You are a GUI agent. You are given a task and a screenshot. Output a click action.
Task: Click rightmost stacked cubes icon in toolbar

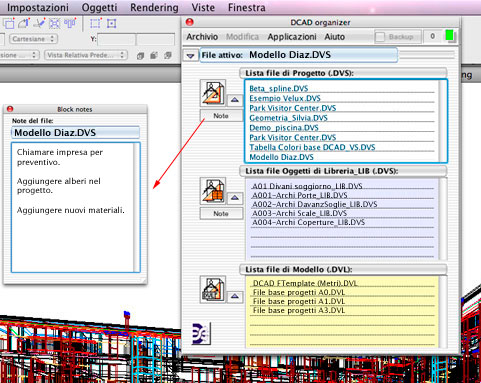168,55
